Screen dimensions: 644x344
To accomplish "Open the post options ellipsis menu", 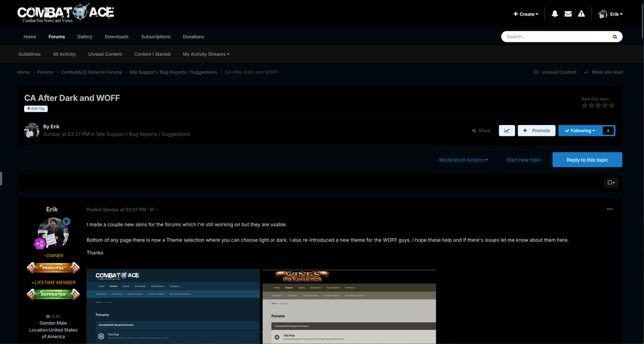I will click(610, 209).
